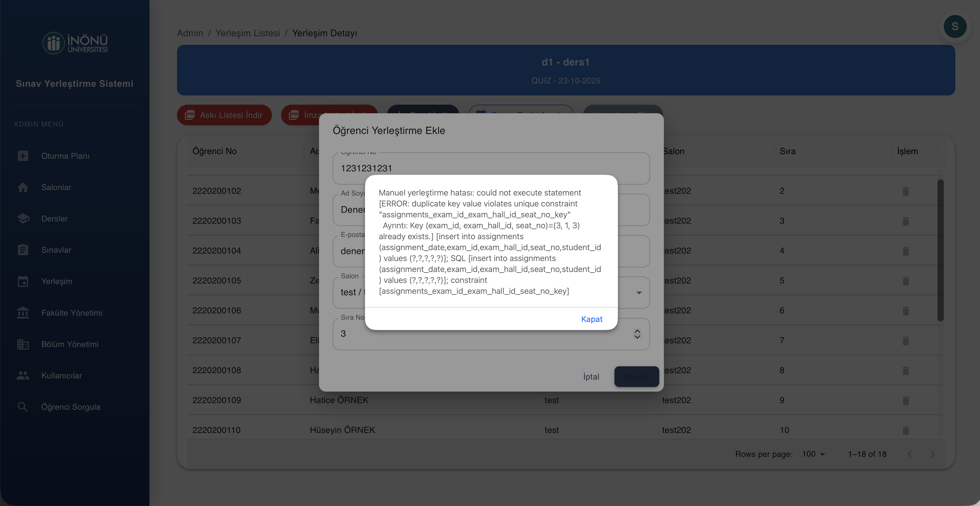Expand the Salon dropdown arrow
Viewport: 980px width, 506px height.
pyautogui.click(x=639, y=293)
